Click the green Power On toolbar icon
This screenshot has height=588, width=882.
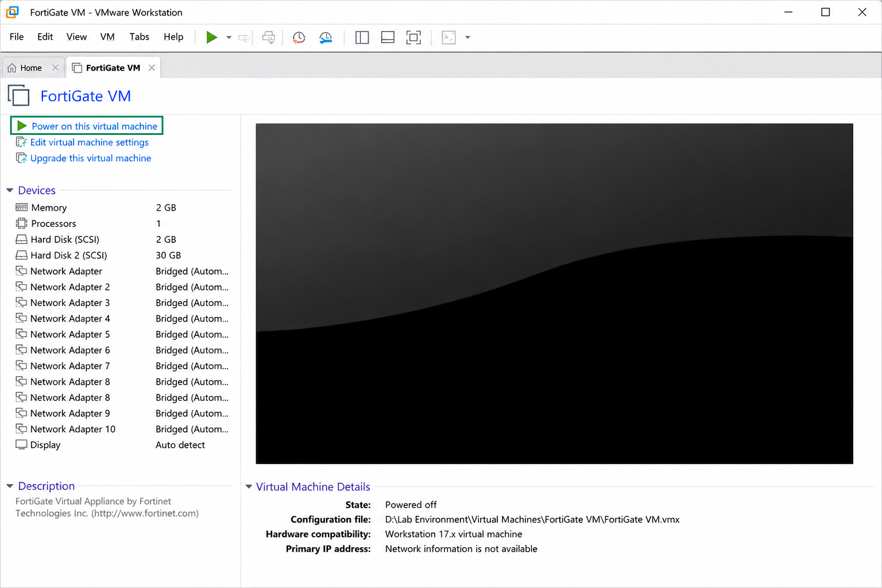point(211,37)
